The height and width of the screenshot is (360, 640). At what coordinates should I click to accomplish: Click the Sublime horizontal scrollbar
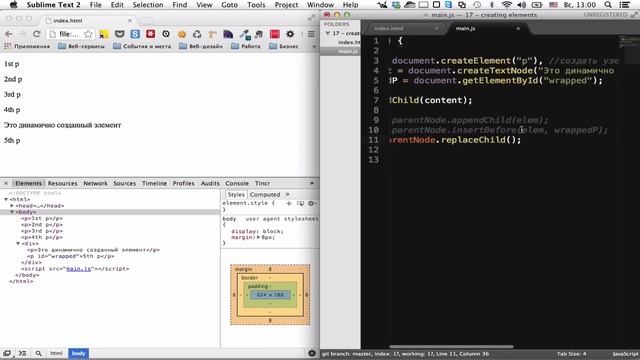point(451,347)
